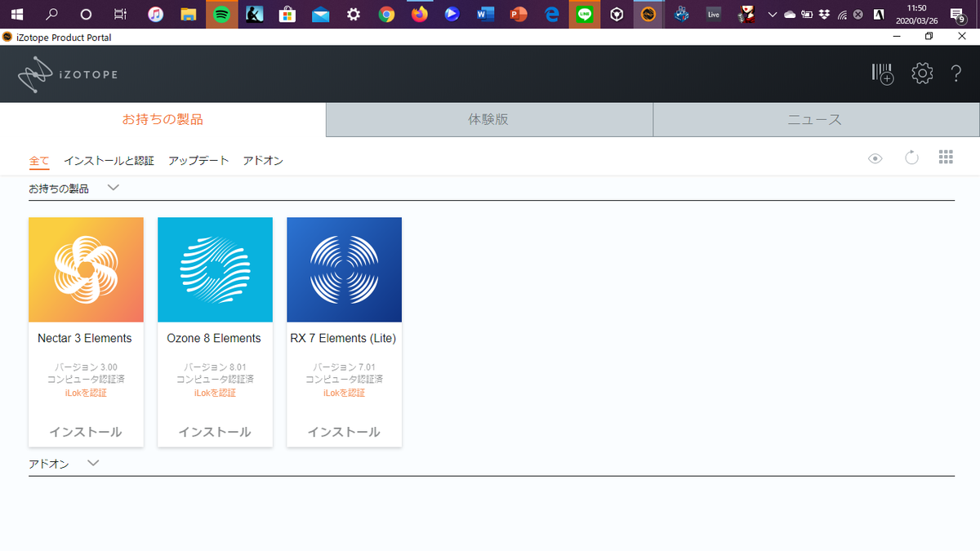Image resolution: width=980 pixels, height=551 pixels.
Task: Click the Ozone 8 Elements title text
Action: tap(214, 338)
